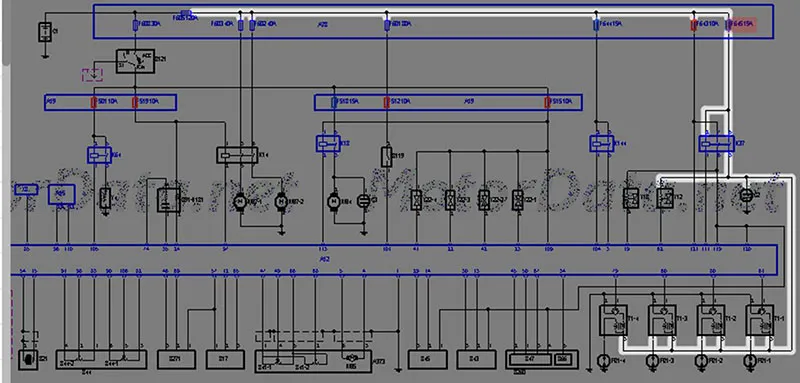This screenshot has height=383, width=800.
Task: Select the wide black K14 relay
Action: [x=237, y=155]
